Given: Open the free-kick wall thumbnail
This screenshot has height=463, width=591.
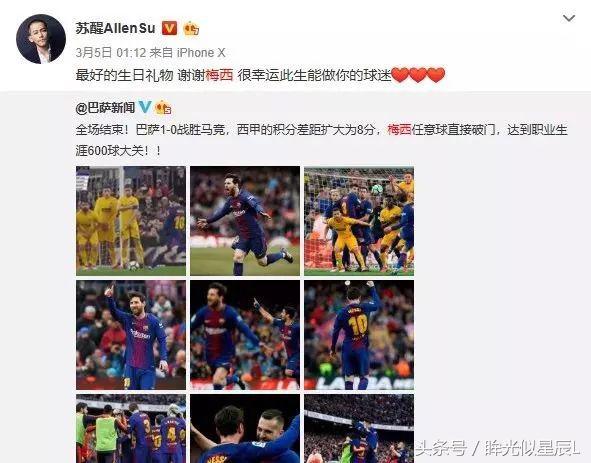Looking at the screenshot, I should 131,221.
